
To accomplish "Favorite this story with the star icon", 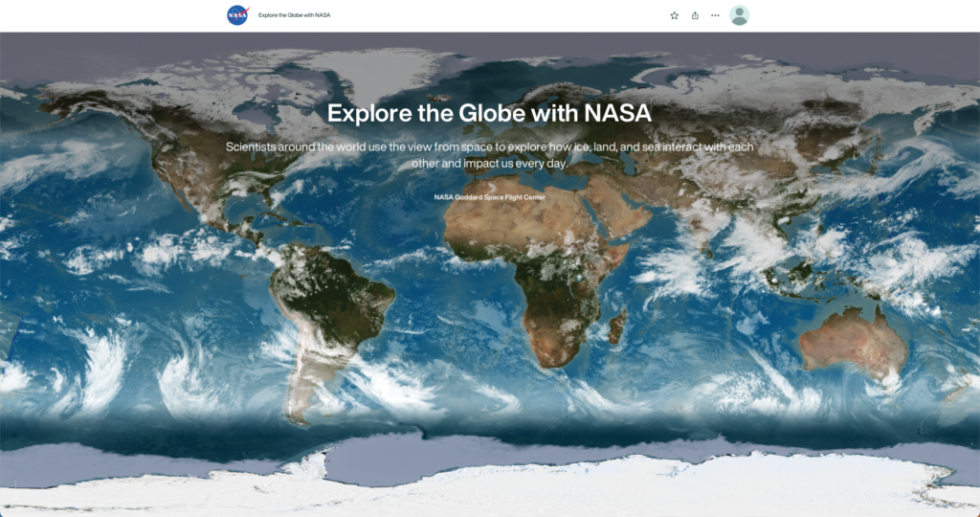I will point(674,15).
